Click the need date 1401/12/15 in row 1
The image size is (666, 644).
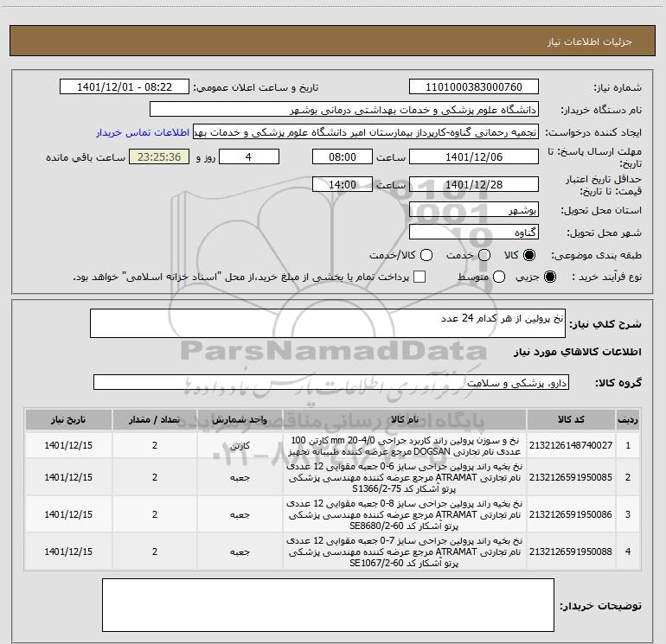tap(68, 445)
